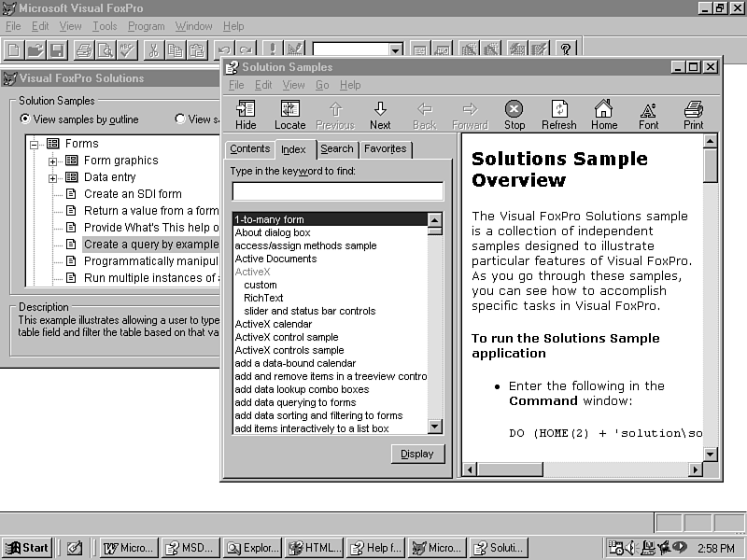The image size is (747, 560).
Task: Expand the Data entry node
Action: coord(53,177)
